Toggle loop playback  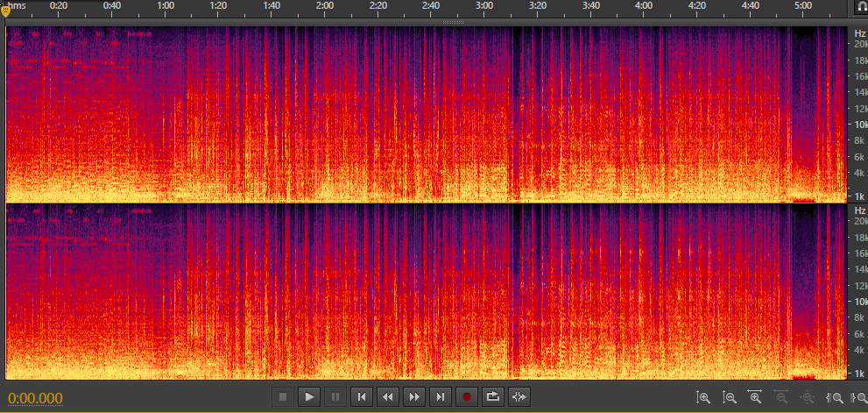pos(492,397)
